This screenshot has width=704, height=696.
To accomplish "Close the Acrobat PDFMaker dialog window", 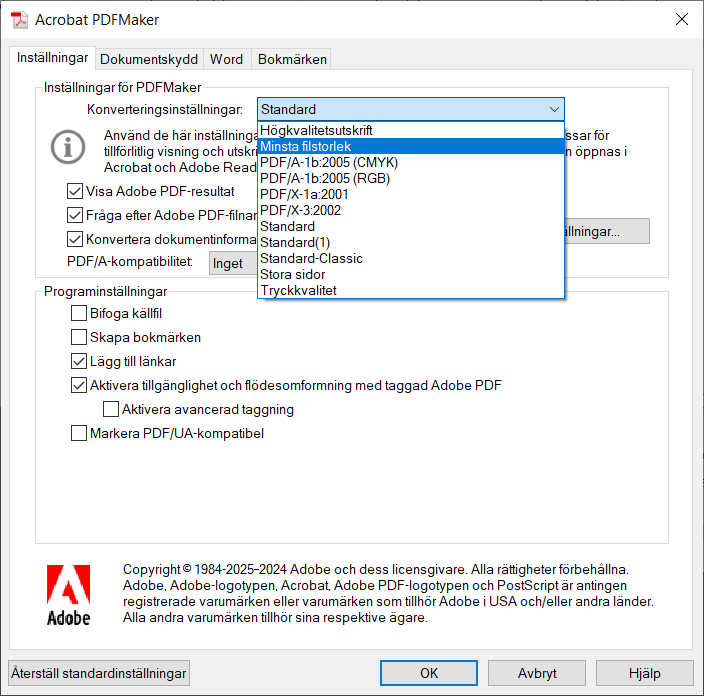I will [681, 20].
